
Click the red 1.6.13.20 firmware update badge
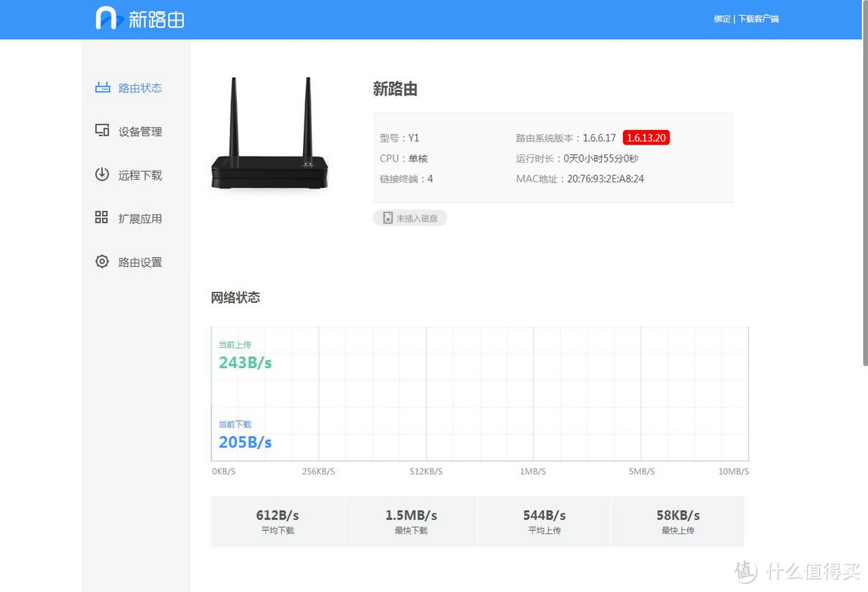pyautogui.click(x=646, y=137)
